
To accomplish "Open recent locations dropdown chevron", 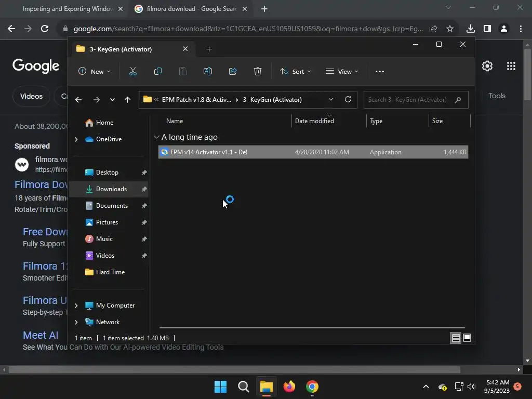I will 112,100.
